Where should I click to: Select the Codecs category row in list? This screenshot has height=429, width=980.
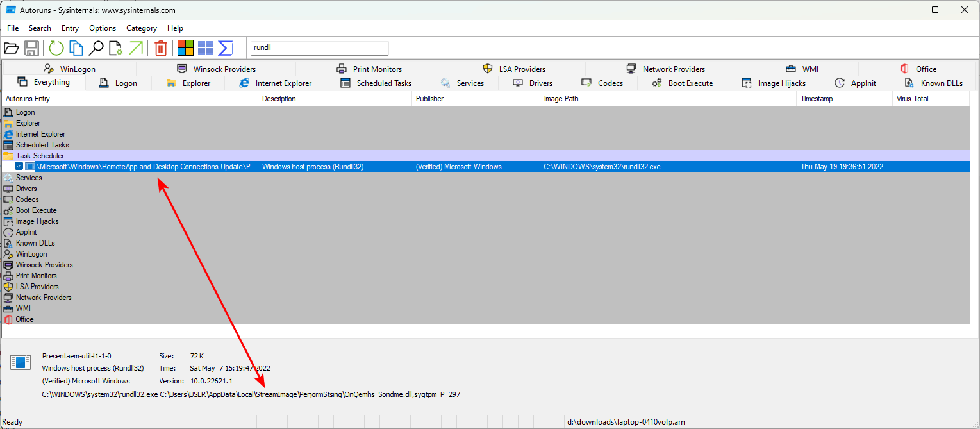point(486,199)
